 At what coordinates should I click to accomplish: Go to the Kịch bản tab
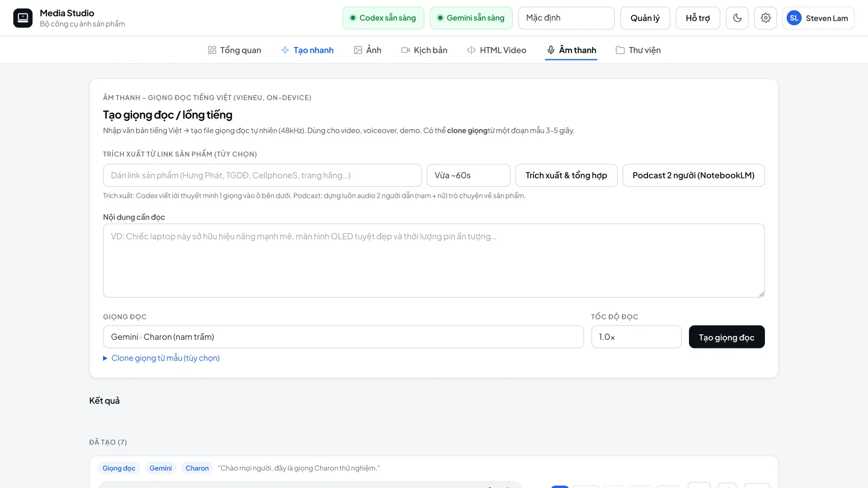pos(424,50)
